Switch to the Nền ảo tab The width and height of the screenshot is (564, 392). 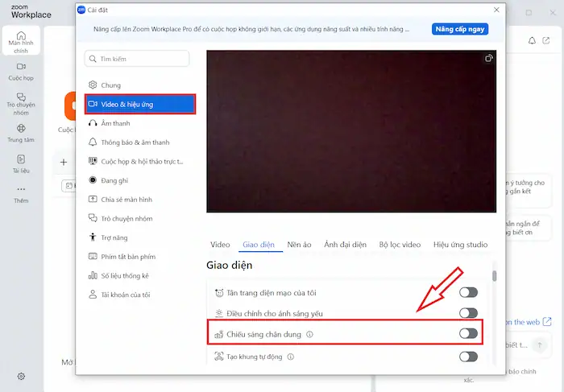click(x=299, y=244)
